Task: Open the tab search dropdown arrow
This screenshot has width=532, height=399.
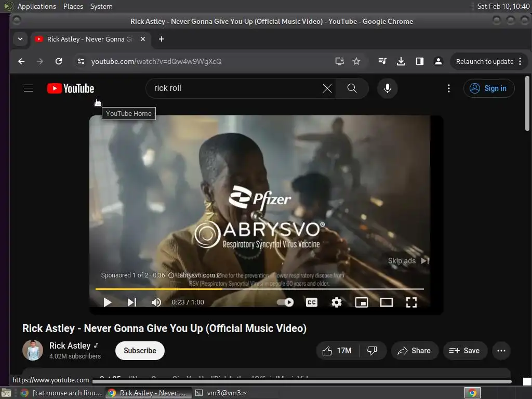Action: click(20, 39)
